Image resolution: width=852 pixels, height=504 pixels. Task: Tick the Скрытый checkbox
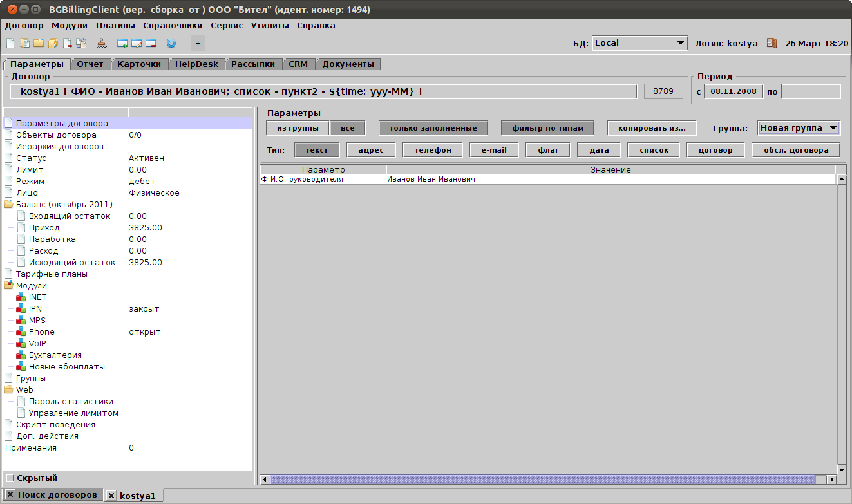pyautogui.click(x=10, y=478)
